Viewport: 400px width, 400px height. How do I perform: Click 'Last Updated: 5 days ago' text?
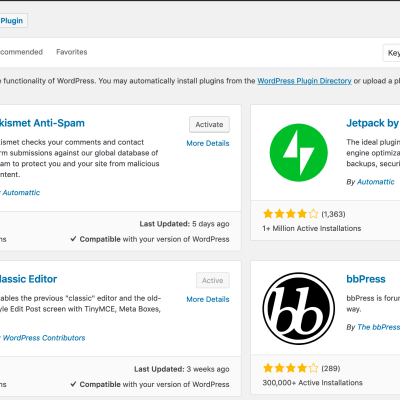point(184,224)
